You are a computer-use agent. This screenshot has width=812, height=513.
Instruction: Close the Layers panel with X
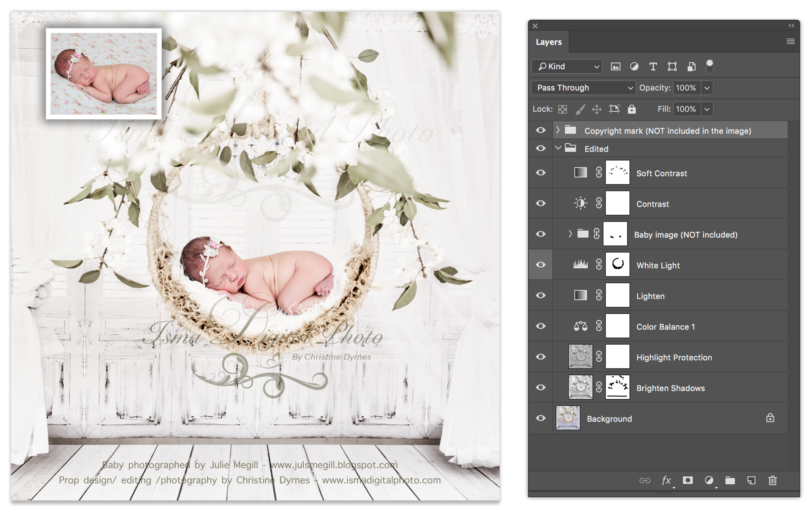(x=535, y=26)
